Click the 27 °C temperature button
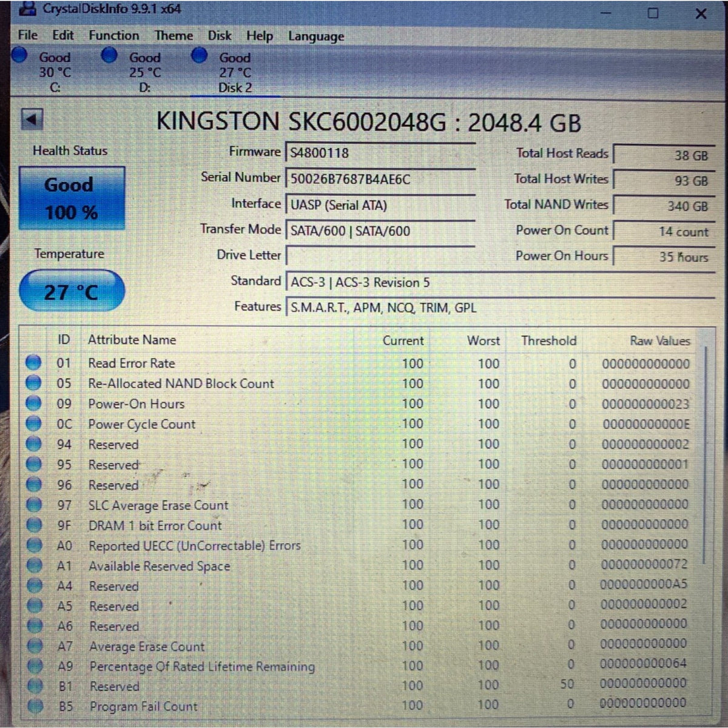This screenshot has width=728, height=728. [72, 292]
